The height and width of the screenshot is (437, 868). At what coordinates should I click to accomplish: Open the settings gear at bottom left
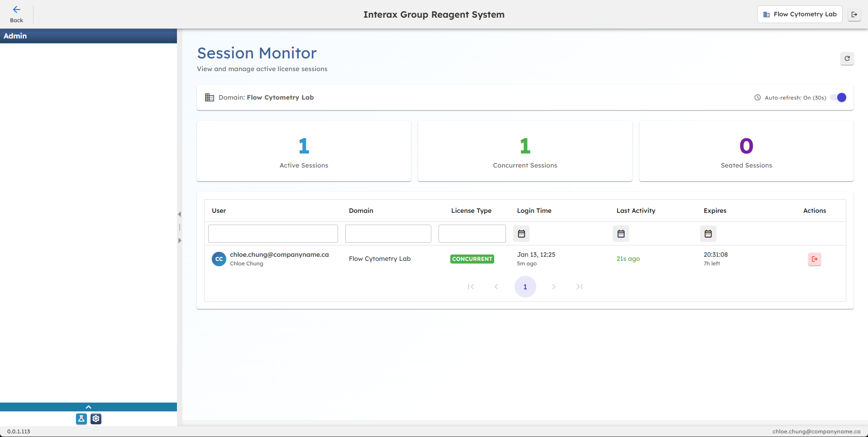click(x=95, y=419)
